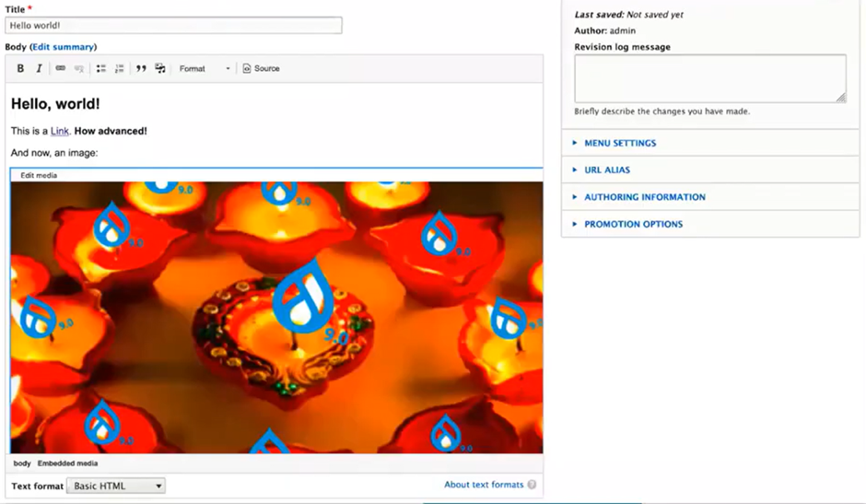Expand the Promotion Options section
This screenshot has height=504, width=866.
point(634,225)
